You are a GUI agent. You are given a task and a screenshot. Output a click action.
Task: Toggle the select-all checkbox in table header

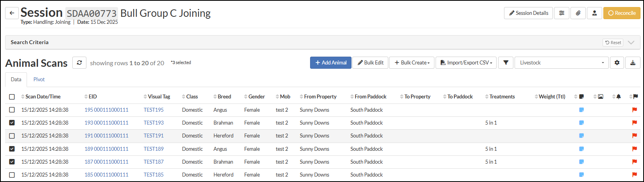point(12,97)
